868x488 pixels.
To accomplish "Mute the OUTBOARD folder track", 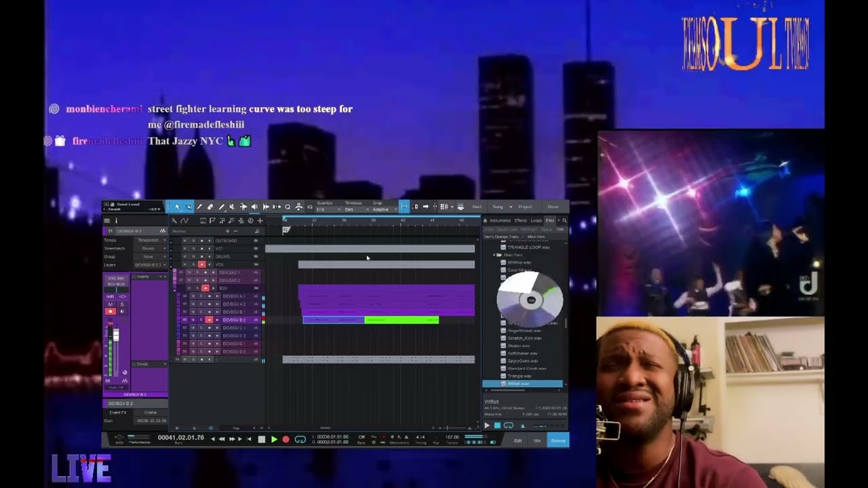I will (184, 241).
